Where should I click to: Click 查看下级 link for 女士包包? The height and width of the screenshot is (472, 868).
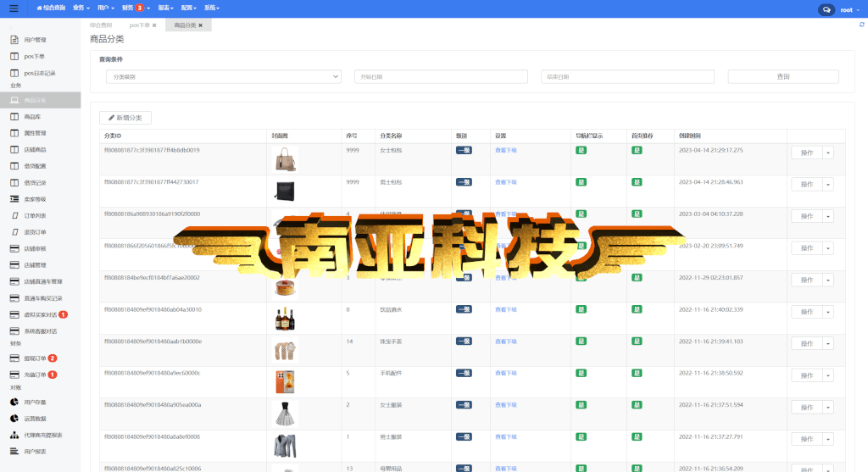pyautogui.click(x=505, y=150)
